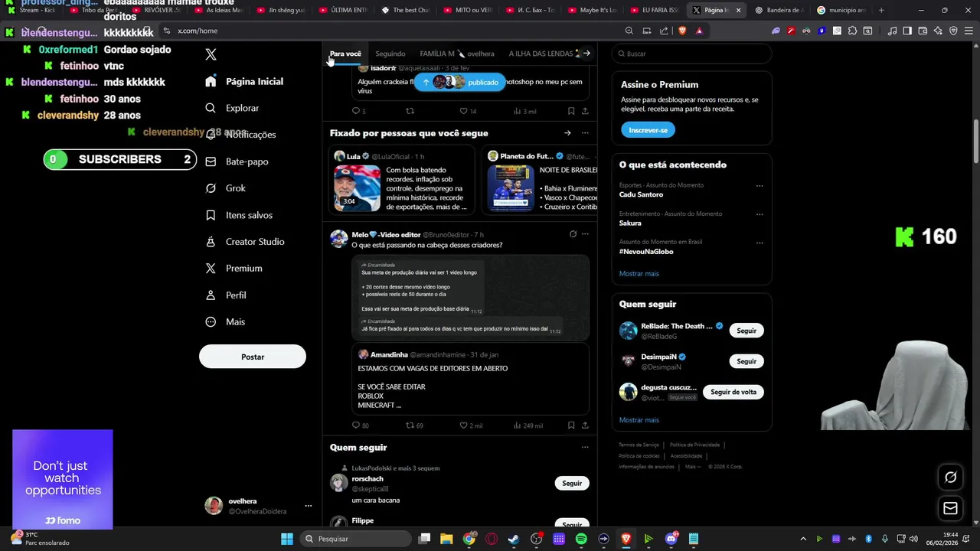Viewport: 980px width, 551px height.
Task: Open options for Sakura trend
Action: click(x=759, y=214)
